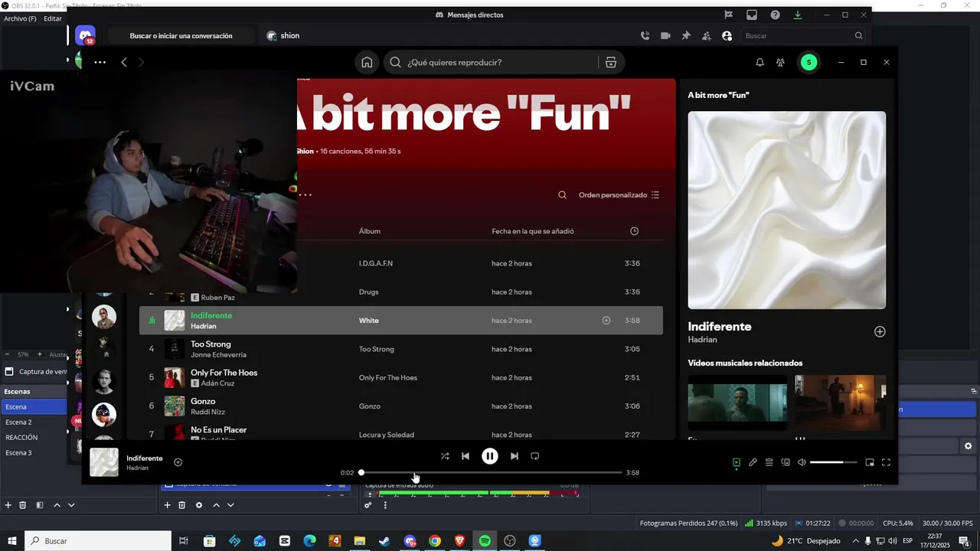Viewport: 980px width, 551px height.
Task: Select the Too Strong song row
Action: click(401, 349)
